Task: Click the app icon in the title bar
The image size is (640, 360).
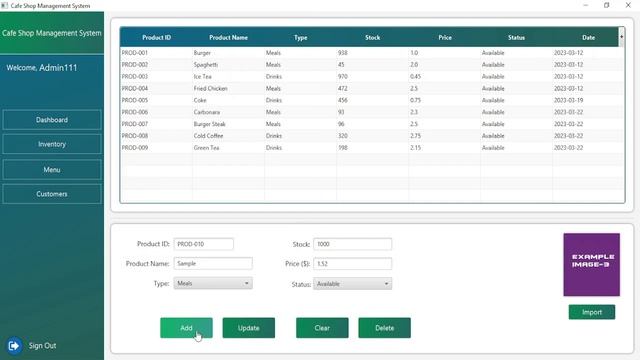Action: (4, 5)
